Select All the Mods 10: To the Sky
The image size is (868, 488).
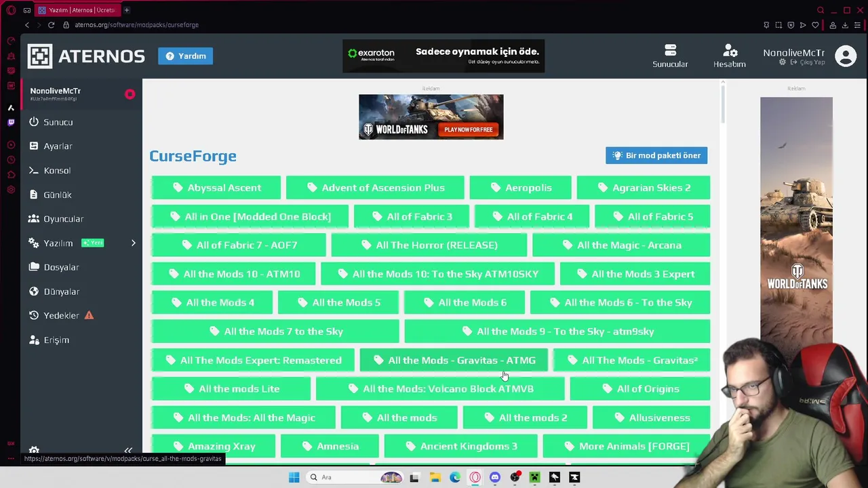437,274
